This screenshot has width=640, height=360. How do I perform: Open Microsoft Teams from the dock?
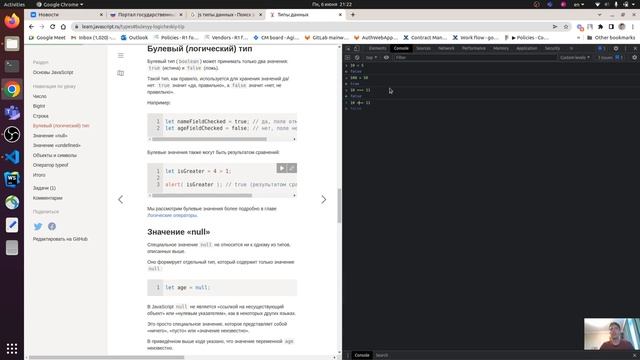point(12,112)
